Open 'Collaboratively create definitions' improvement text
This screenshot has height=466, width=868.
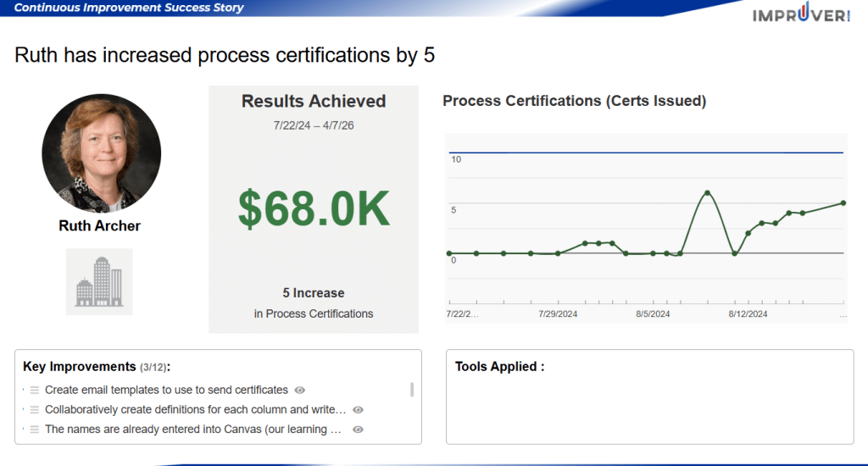tap(195, 410)
